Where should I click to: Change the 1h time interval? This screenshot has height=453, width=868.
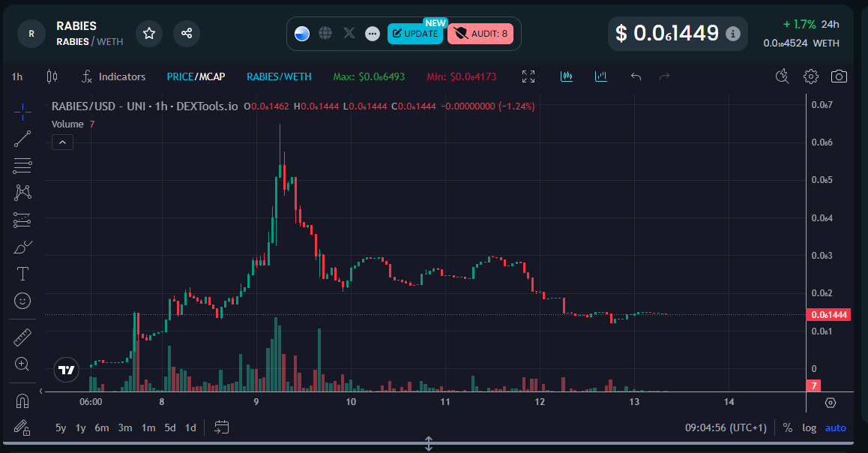pyautogui.click(x=17, y=76)
